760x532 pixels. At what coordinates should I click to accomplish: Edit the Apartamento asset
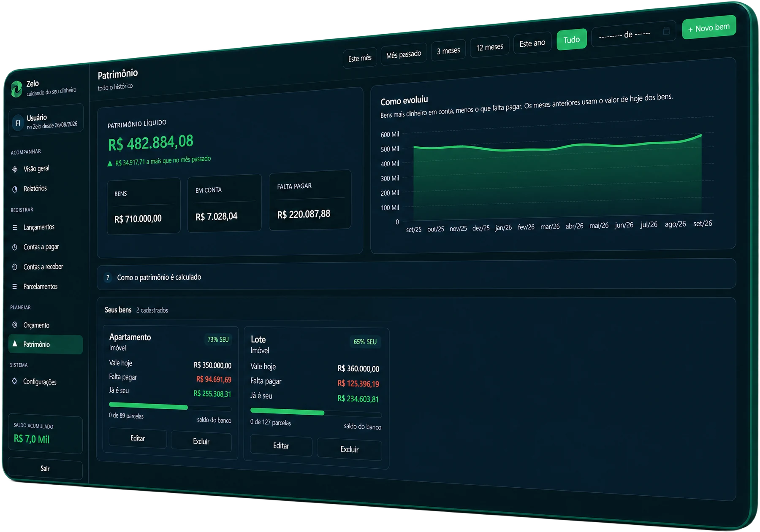(x=138, y=438)
